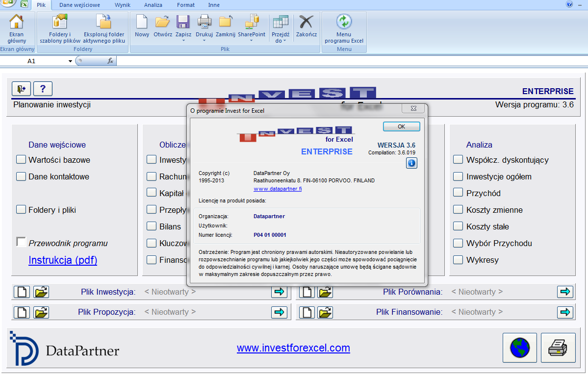Viewport: 588px width, 376px height.
Task: Open existing Plik Finansowanie folder icon
Action: click(325, 312)
